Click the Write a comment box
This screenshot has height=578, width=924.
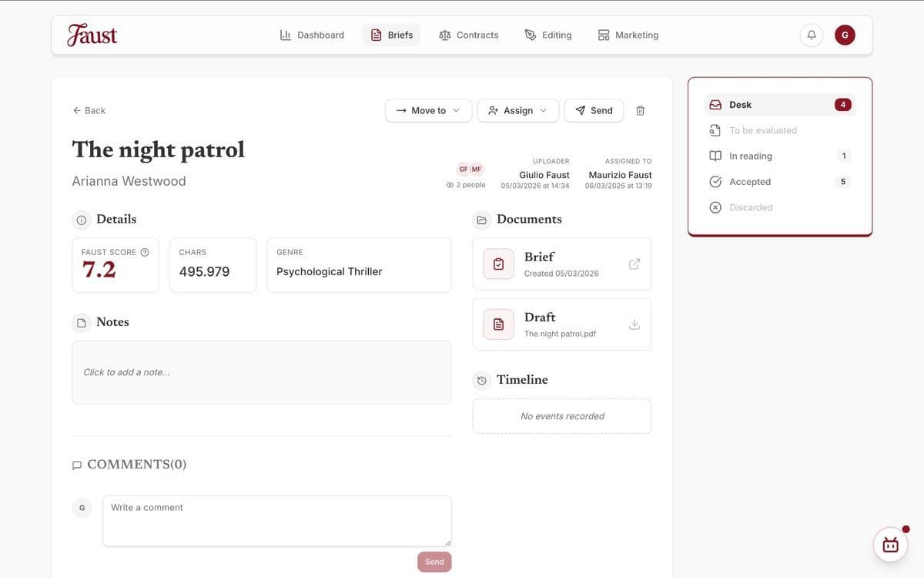coord(276,520)
